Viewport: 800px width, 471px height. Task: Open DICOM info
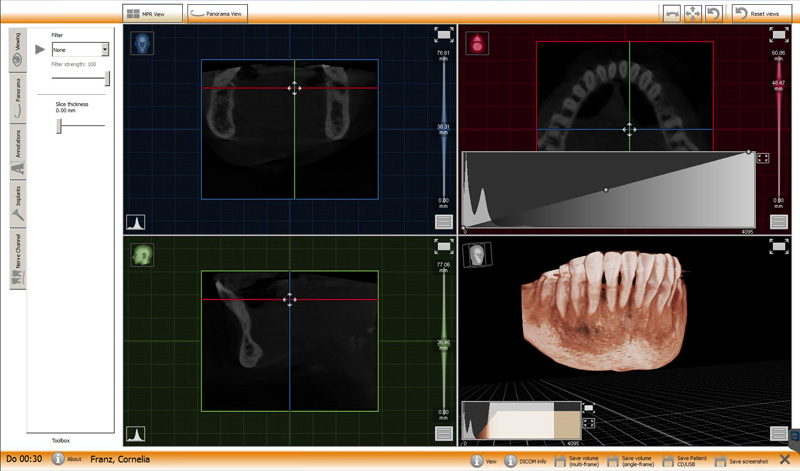[x=525, y=460]
